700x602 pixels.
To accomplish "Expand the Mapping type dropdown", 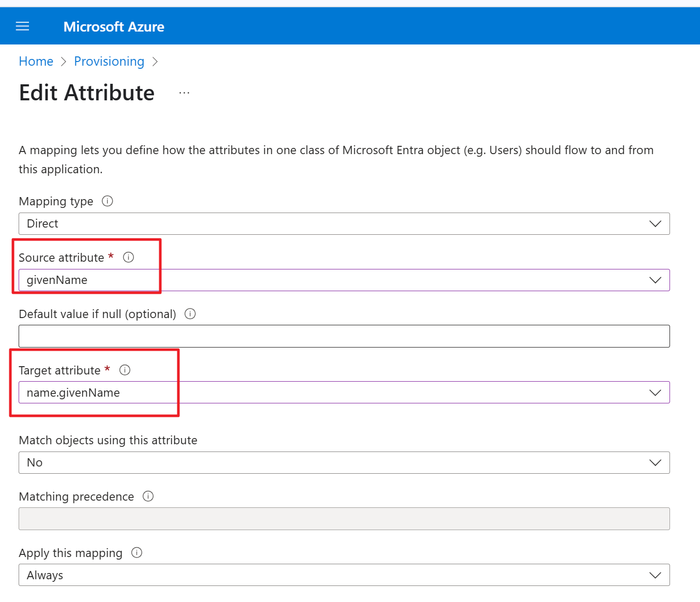I will coord(344,223).
